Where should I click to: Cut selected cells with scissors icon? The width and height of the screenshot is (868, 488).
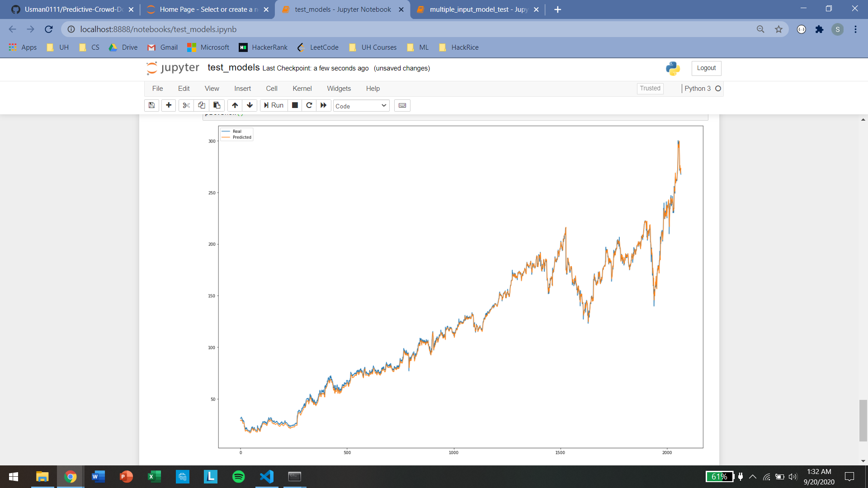[186, 105]
